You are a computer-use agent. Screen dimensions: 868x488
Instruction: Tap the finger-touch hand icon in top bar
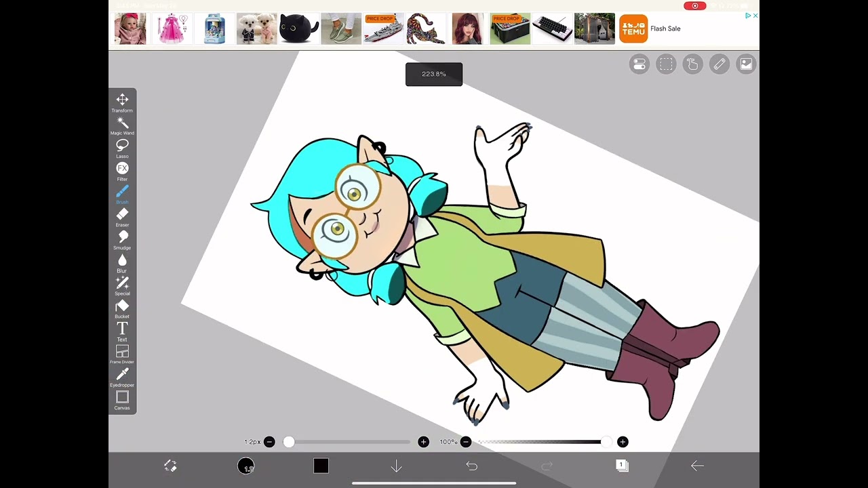[692, 64]
